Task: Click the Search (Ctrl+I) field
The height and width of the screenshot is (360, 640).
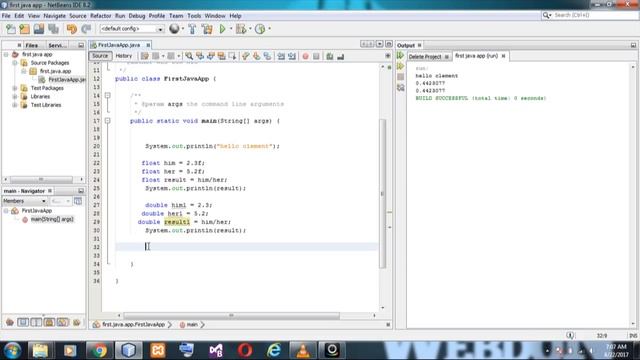Action: coord(589,15)
